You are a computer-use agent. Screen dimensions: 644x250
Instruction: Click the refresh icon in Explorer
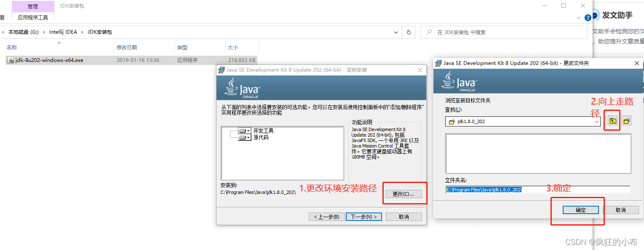(409, 32)
